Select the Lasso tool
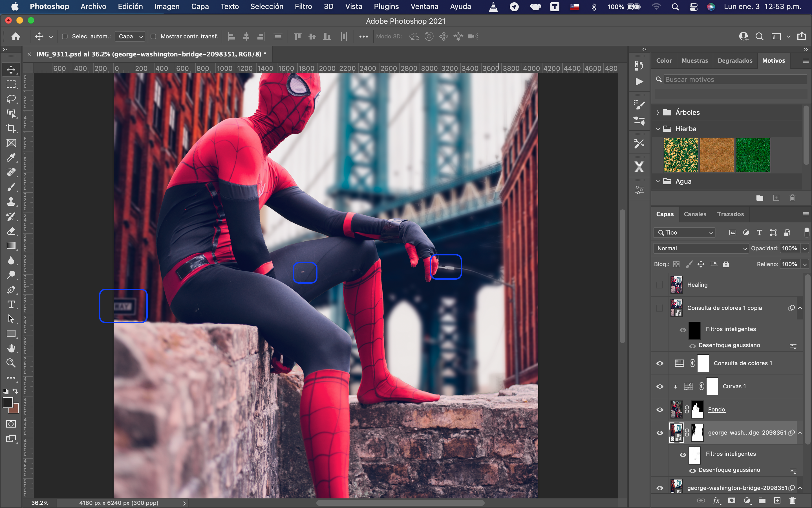812x508 pixels. tap(11, 99)
